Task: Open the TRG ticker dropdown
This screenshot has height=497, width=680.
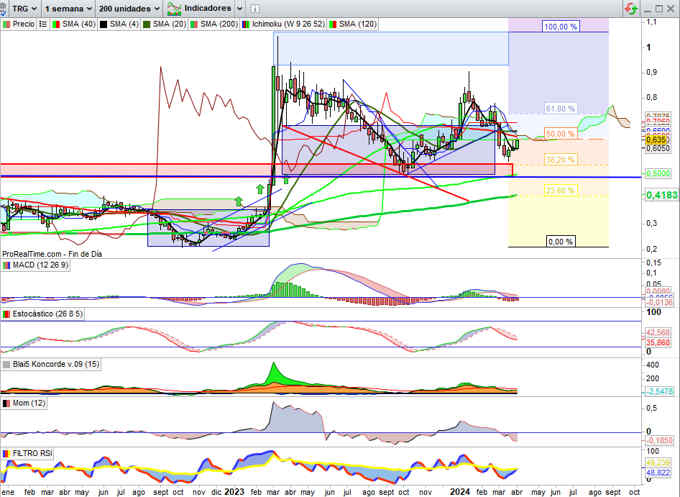Action: (24, 8)
